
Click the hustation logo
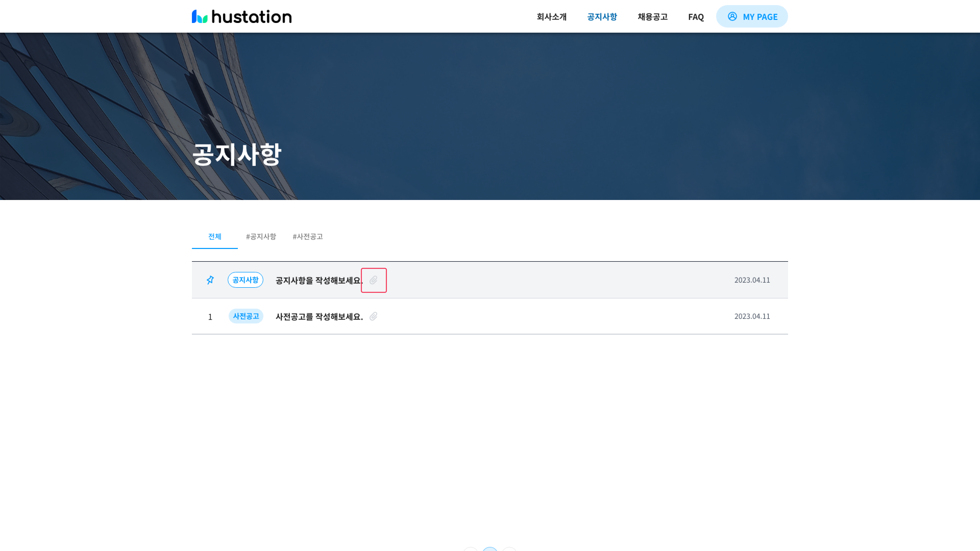[x=242, y=16]
